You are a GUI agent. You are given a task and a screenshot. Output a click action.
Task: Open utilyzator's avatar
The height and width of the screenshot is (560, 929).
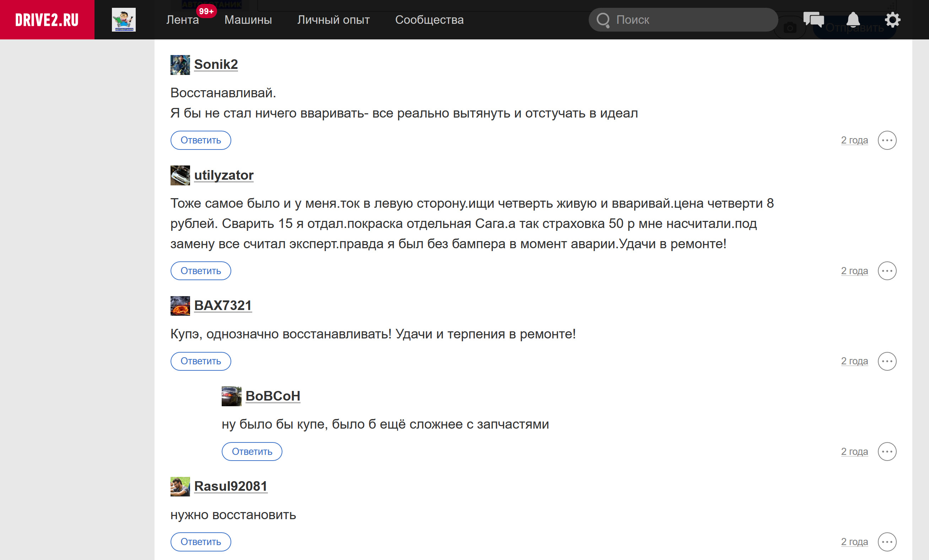tap(180, 175)
